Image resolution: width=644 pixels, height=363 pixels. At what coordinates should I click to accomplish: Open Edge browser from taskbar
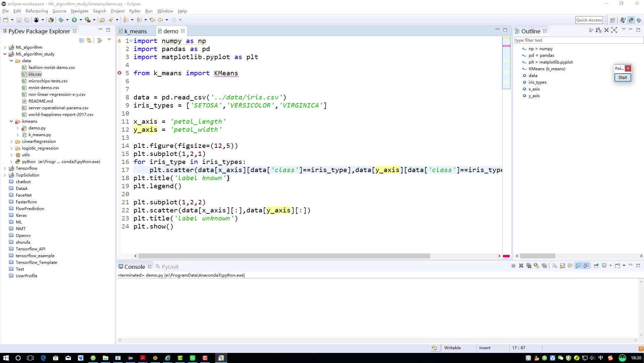43,358
